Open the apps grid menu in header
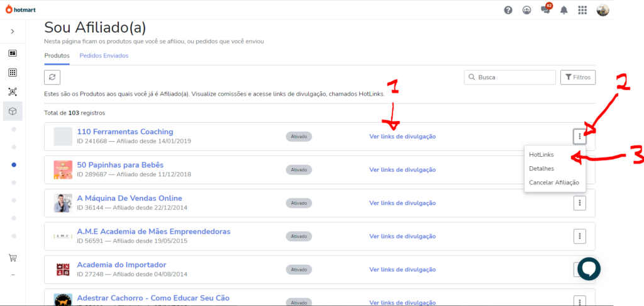This screenshot has height=306, width=644. 582,10
